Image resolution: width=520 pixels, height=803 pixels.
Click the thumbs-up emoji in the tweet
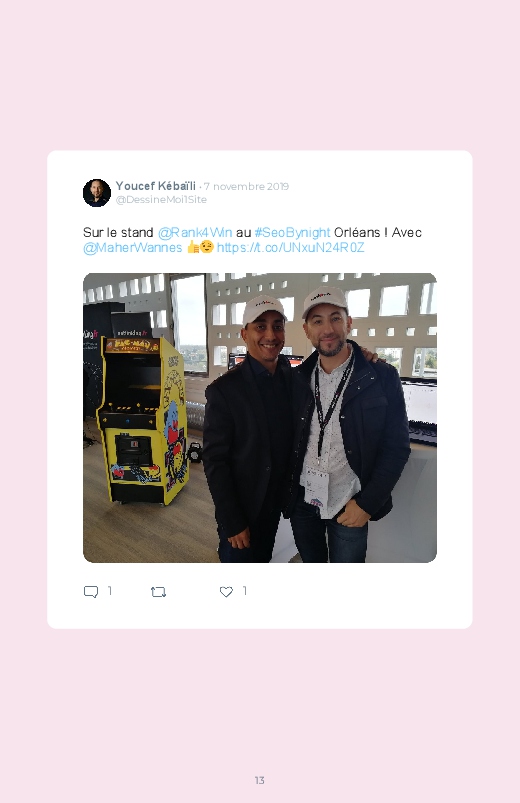(193, 247)
